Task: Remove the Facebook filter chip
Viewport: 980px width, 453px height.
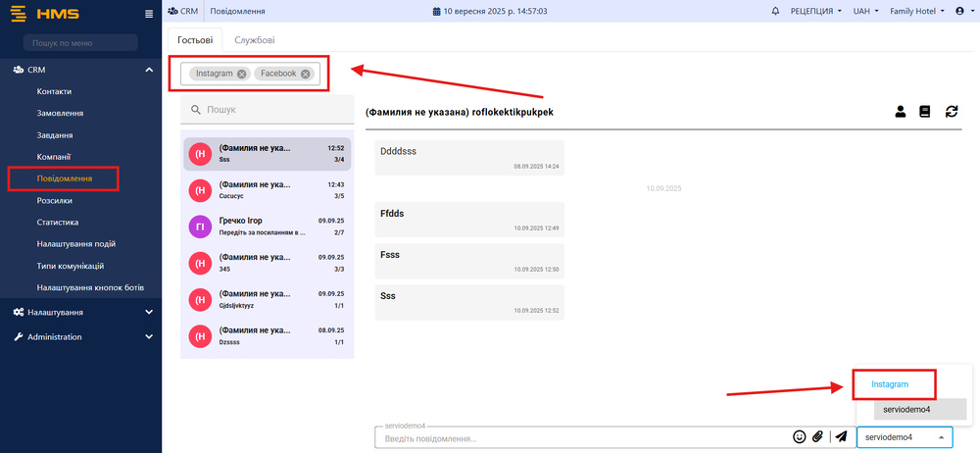Action: 306,74
